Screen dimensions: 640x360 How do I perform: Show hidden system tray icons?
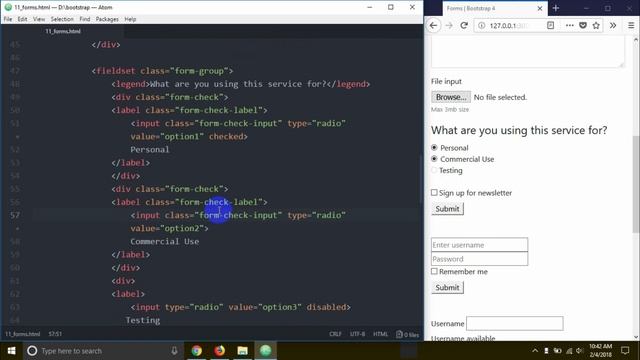[535, 351]
